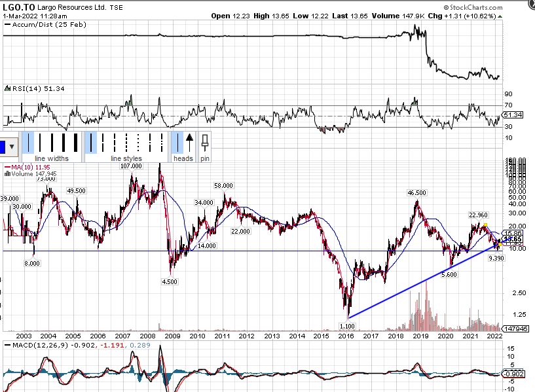The width and height of the screenshot is (535, 392).
Task: Grab the upper yellow trendline handle near 22.960
Action: 485,224
